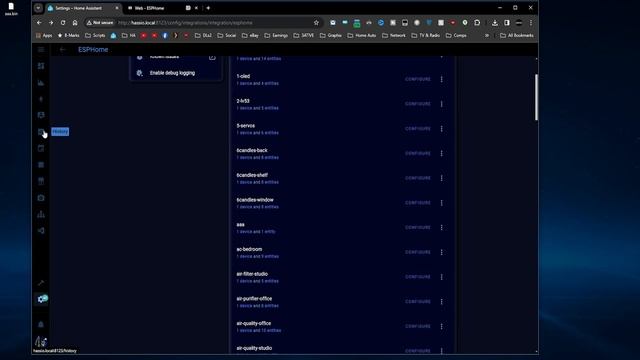Image resolution: width=640 pixels, height=360 pixels.
Task: Configure the ac-bedroom device
Action: coord(418,252)
